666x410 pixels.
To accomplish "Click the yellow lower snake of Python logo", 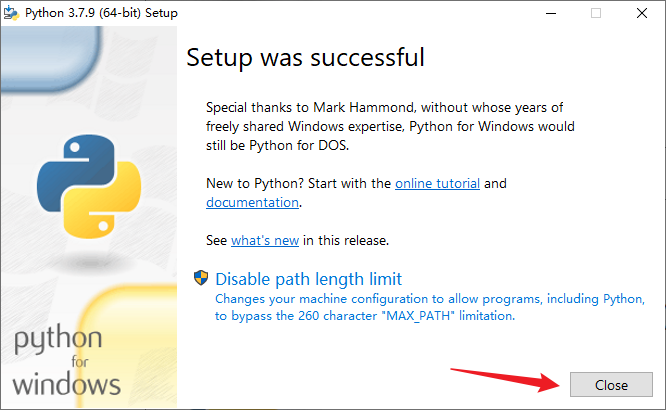I will tap(105, 203).
